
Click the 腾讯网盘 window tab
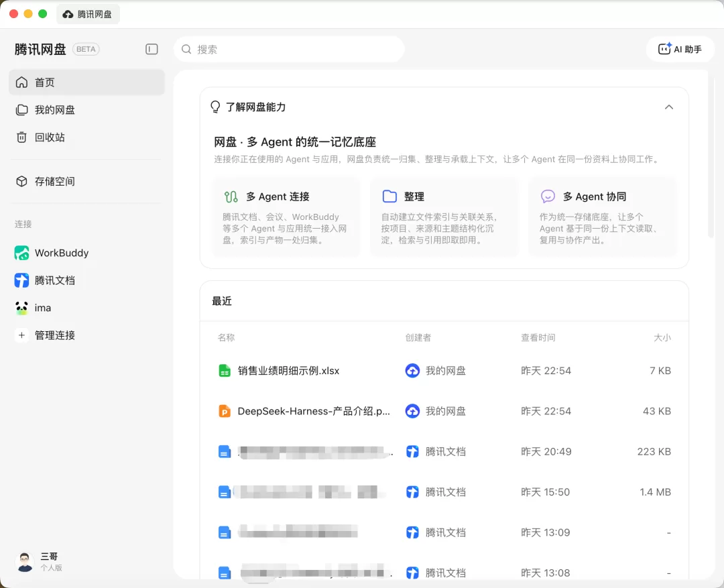(88, 14)
